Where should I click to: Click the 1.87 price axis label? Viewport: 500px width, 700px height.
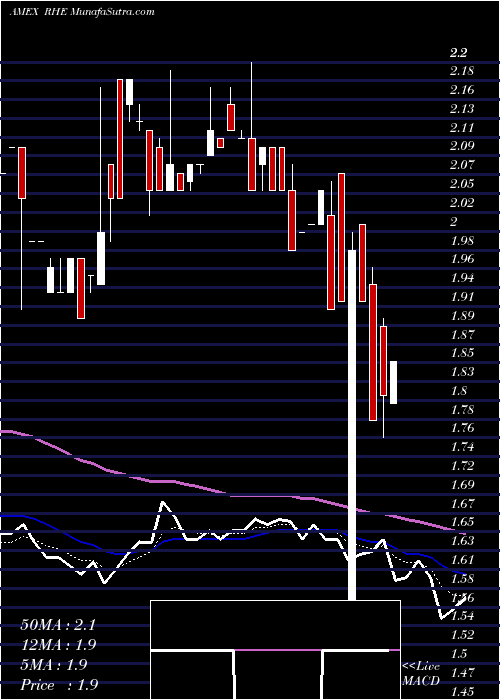(x=462, y=334)
